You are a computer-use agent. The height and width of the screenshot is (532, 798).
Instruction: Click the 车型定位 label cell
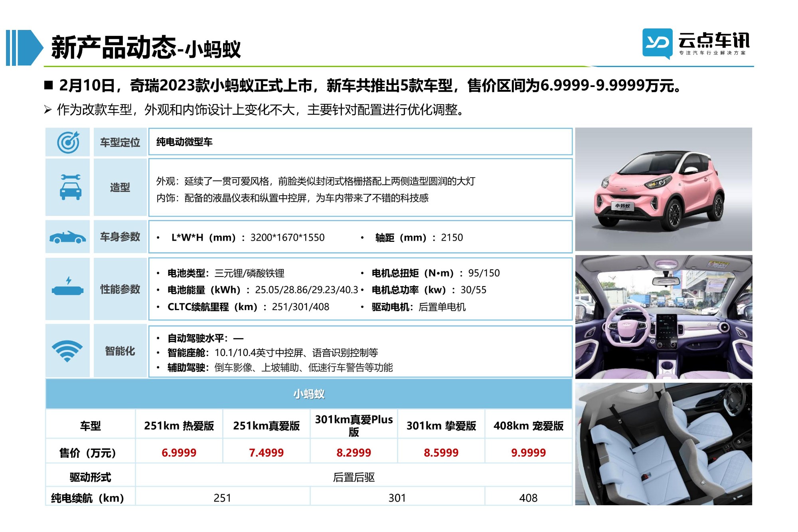120,142
